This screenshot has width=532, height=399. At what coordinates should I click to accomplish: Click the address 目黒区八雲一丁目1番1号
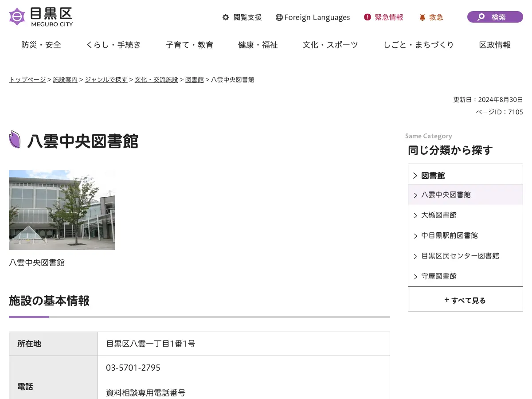coord(151,344)
